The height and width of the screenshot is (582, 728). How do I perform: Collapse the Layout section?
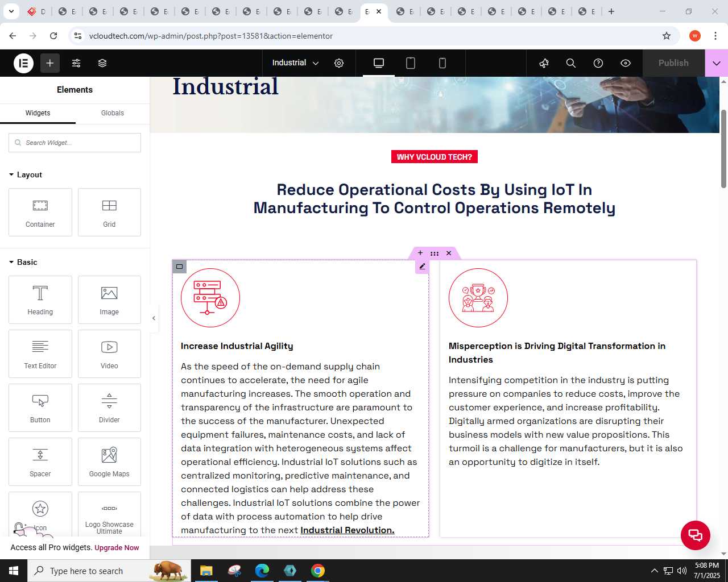(26, 174)
